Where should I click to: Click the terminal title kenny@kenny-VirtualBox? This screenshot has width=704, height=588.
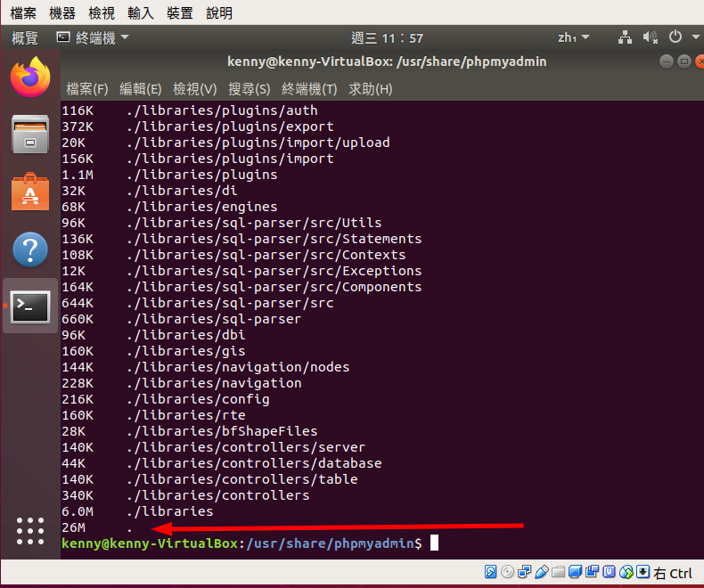pos(387,61)
